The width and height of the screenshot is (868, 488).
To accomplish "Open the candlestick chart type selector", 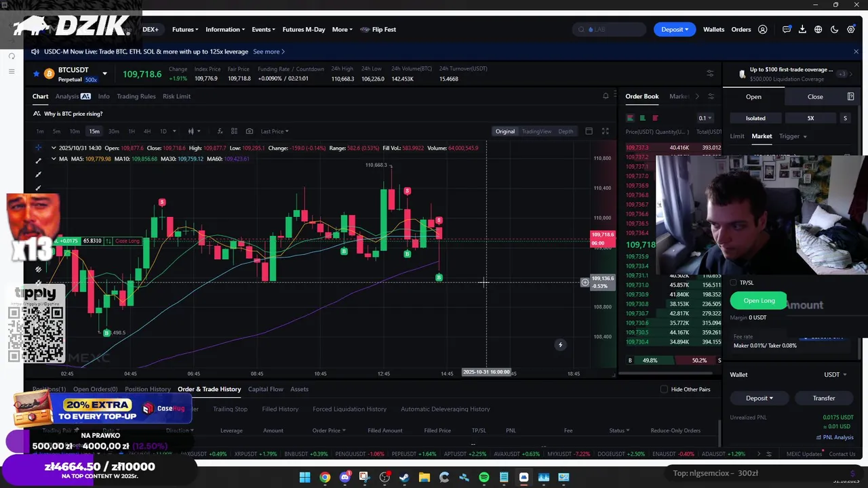I will point(193,131).
